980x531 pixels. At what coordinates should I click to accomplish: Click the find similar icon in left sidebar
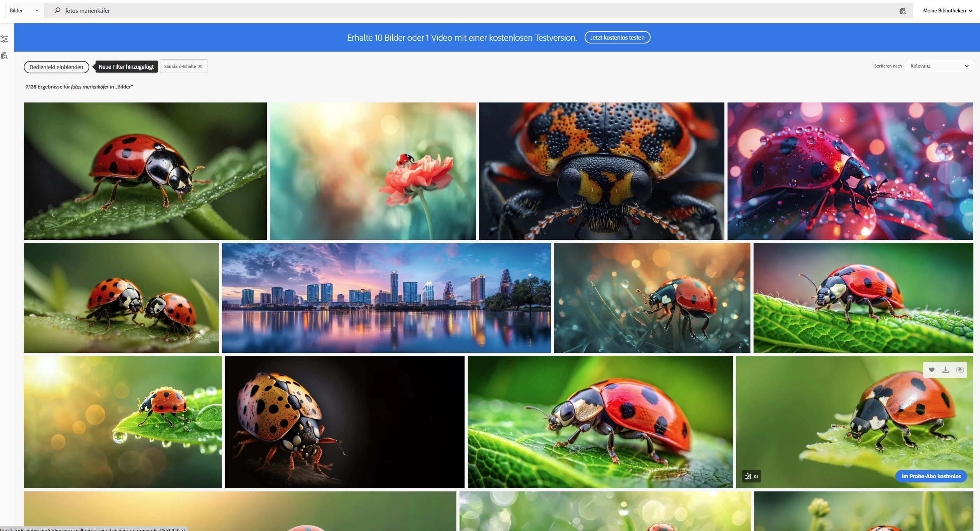tap(4, 56)
